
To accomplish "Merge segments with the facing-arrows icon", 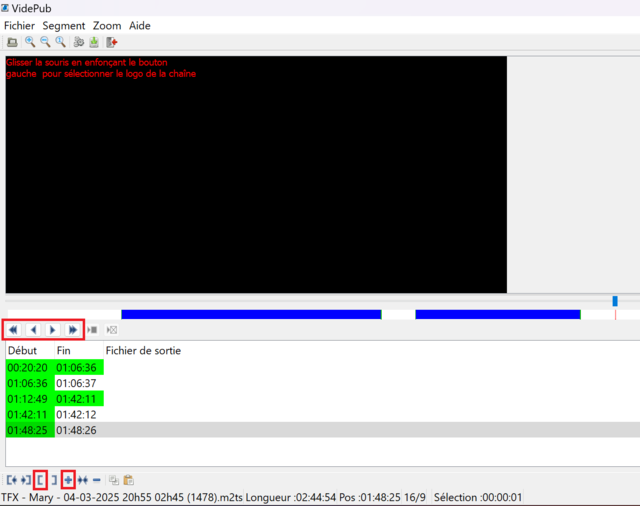I will coord(83,480).
